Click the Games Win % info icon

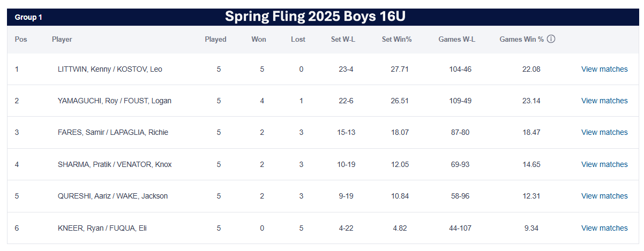(551, 39)
